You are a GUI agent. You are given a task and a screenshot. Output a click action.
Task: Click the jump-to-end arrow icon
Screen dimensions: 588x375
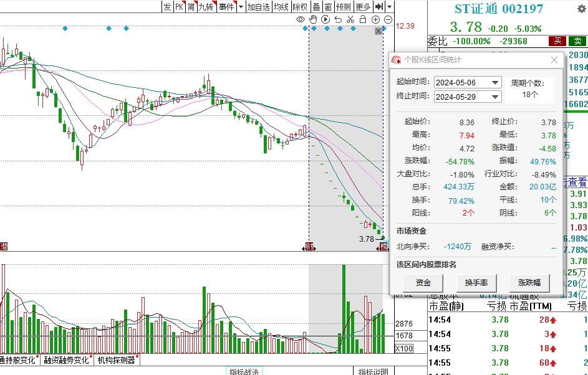click(x=380, y=7)
